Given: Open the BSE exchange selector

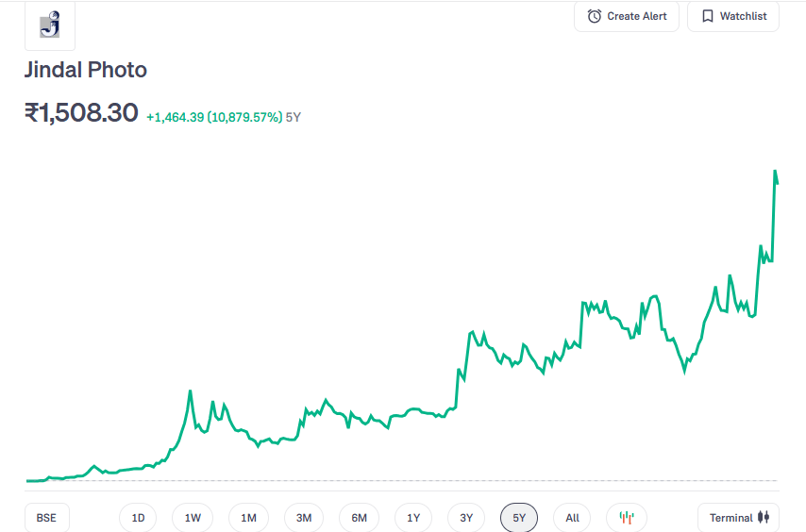Looking at the screenshot, I should pos(46,518).
